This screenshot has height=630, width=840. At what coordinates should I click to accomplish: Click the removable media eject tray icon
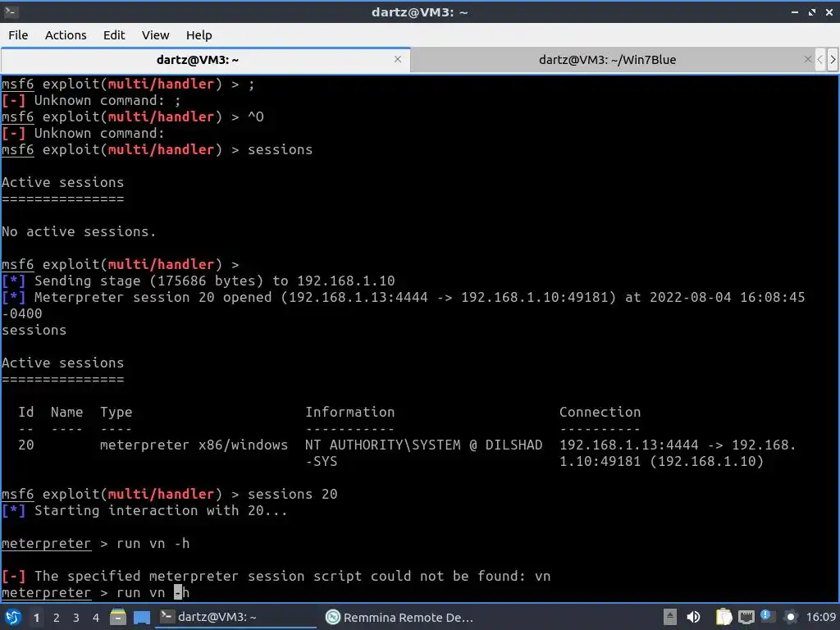[x=669, y=617]
